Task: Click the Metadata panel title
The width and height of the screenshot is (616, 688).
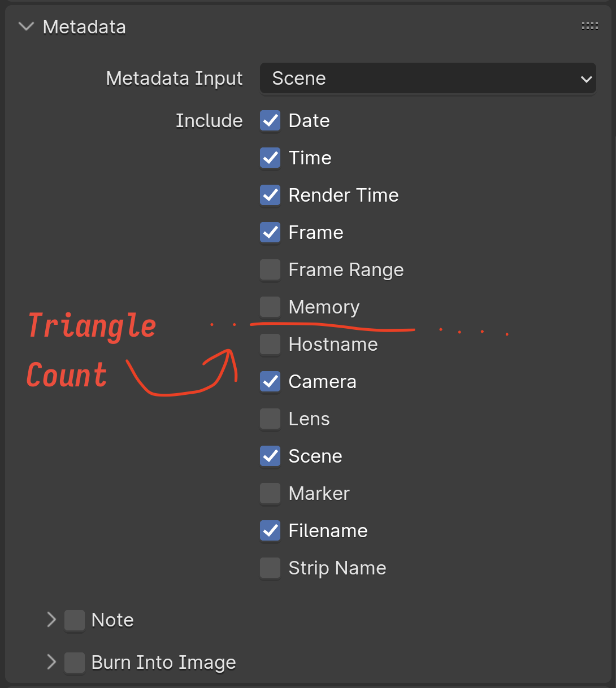Action: tap(84, 27)
